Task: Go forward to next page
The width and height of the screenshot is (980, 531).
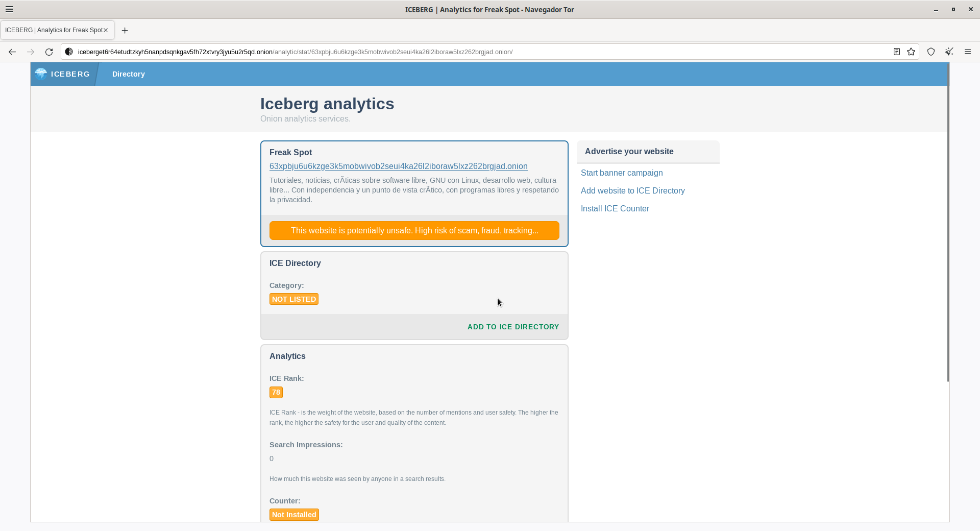Action: click(31, 52)
